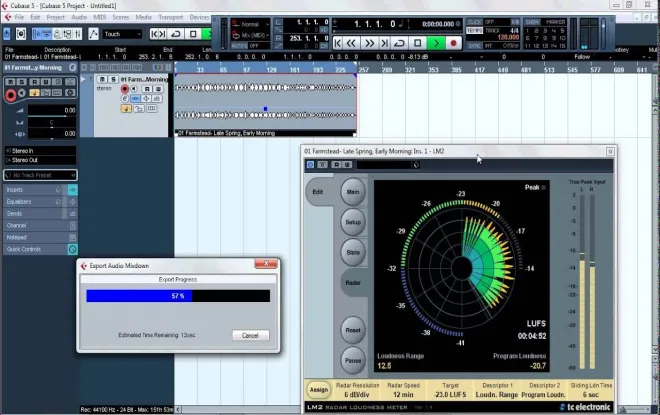Toggle Inspector Monitor speaker button

point(22,93)
